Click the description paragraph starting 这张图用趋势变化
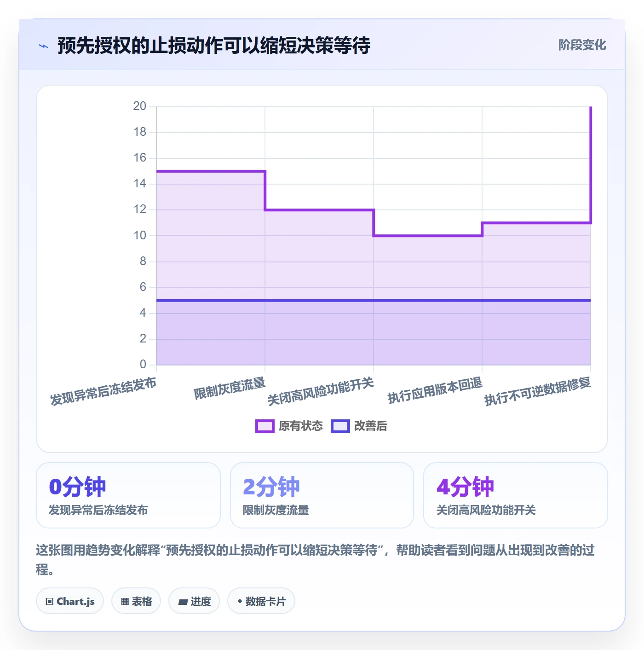The image size is (644, 650). [x=316, y=559]
